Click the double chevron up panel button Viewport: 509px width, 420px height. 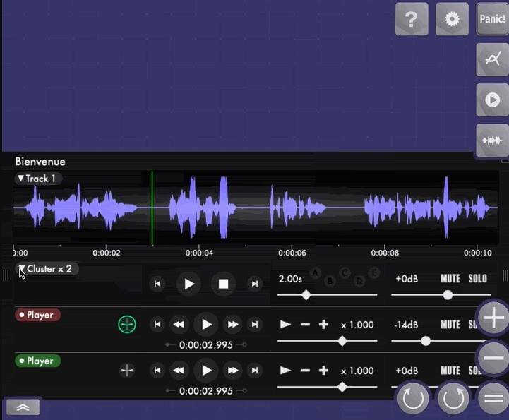coord(23,407)
